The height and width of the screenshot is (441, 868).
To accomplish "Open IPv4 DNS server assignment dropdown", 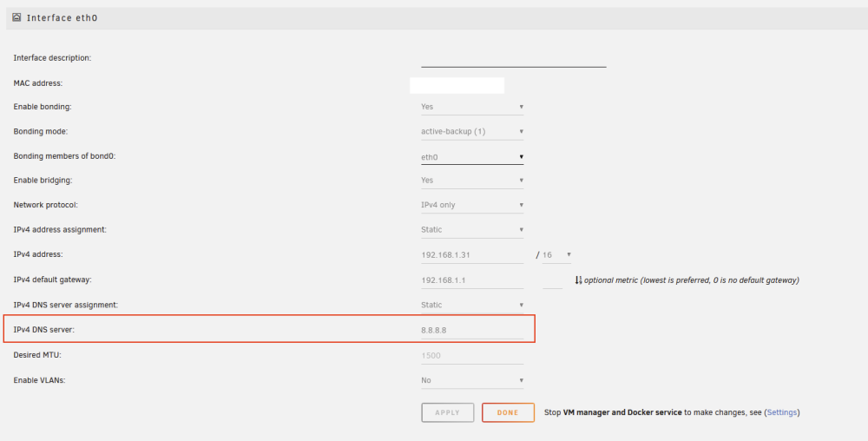I will pos(472,305).
